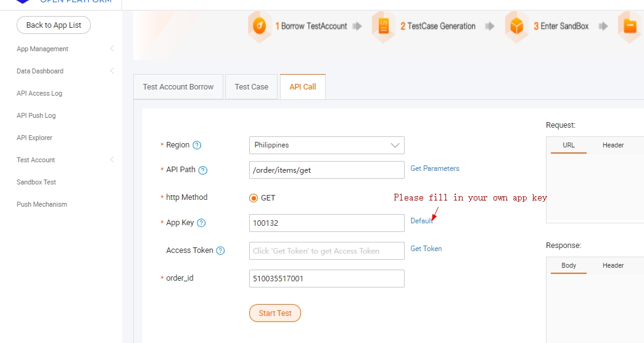
Task: Click the order_id input field
Action: point(326,278)
